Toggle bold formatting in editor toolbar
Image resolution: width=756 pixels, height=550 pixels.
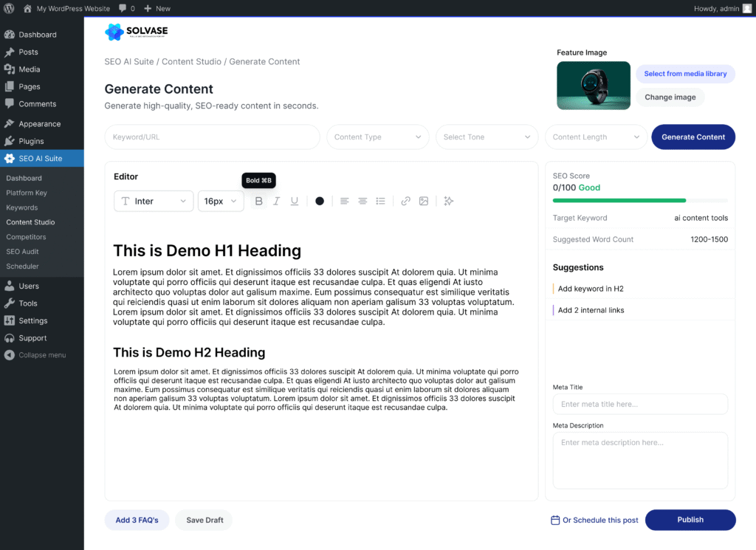click(258, 201)
